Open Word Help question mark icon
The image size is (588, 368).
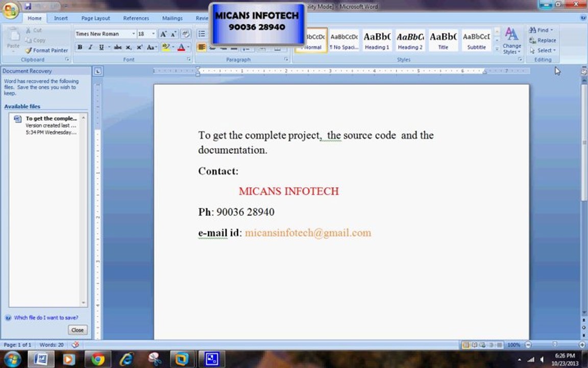pos(584,18)
